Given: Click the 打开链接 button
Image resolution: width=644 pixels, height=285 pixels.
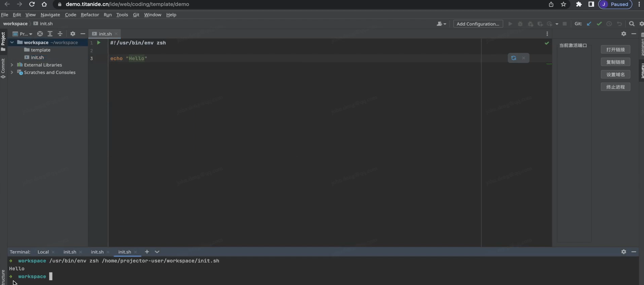Looking at the screenshot, I should tap(615, 50).
